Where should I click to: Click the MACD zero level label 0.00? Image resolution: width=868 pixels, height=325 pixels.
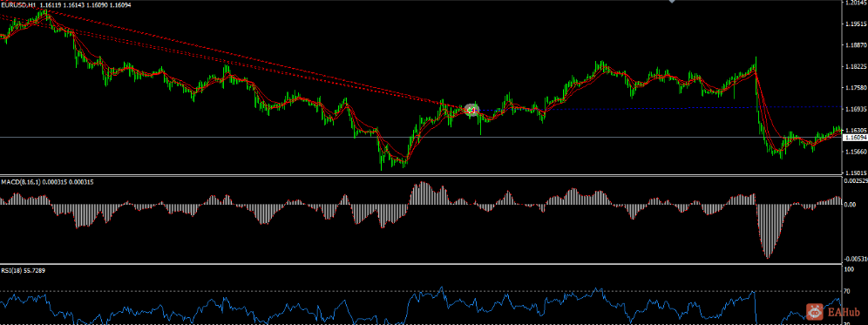[851, 205]
